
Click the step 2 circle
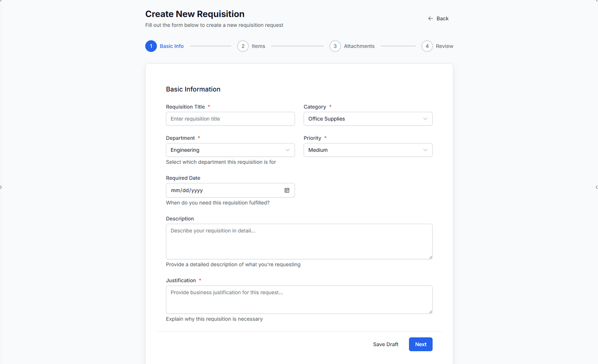click(243, 46)
